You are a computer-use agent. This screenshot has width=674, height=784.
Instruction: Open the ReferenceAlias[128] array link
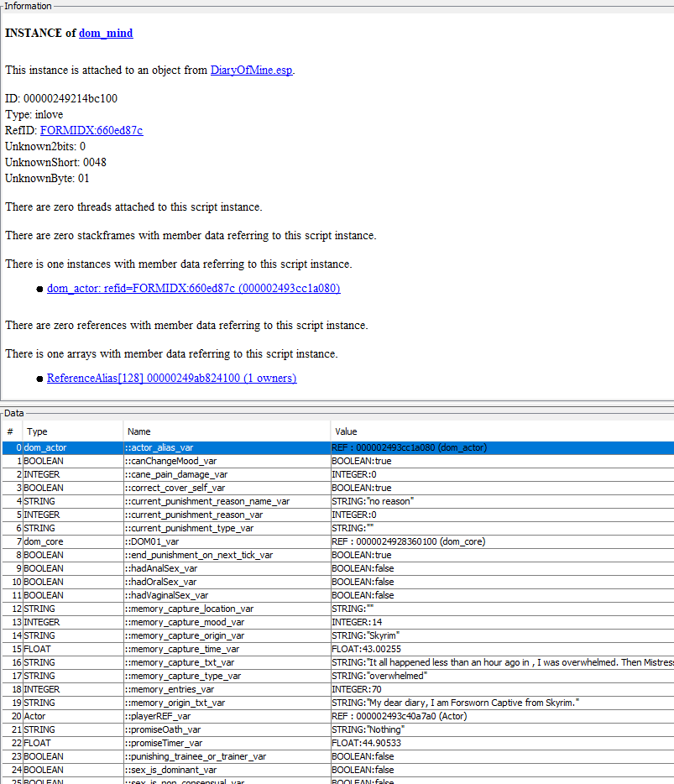(171, 378)
